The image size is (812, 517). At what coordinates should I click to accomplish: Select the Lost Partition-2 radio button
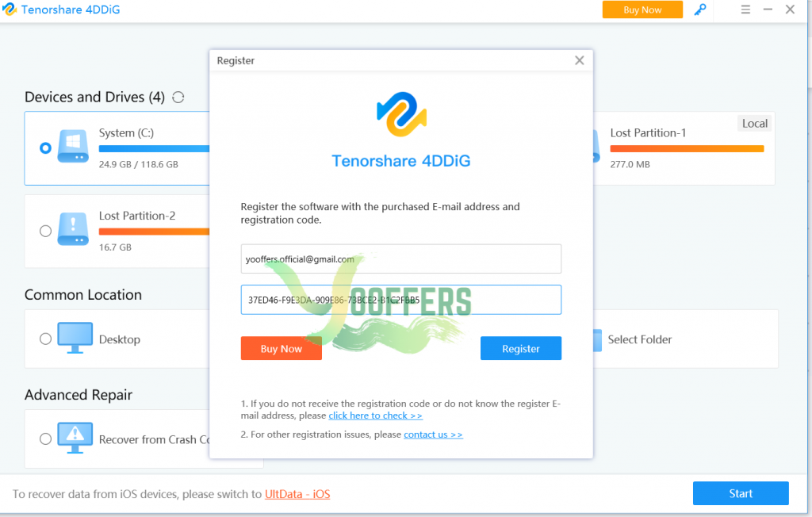[45, 231]
